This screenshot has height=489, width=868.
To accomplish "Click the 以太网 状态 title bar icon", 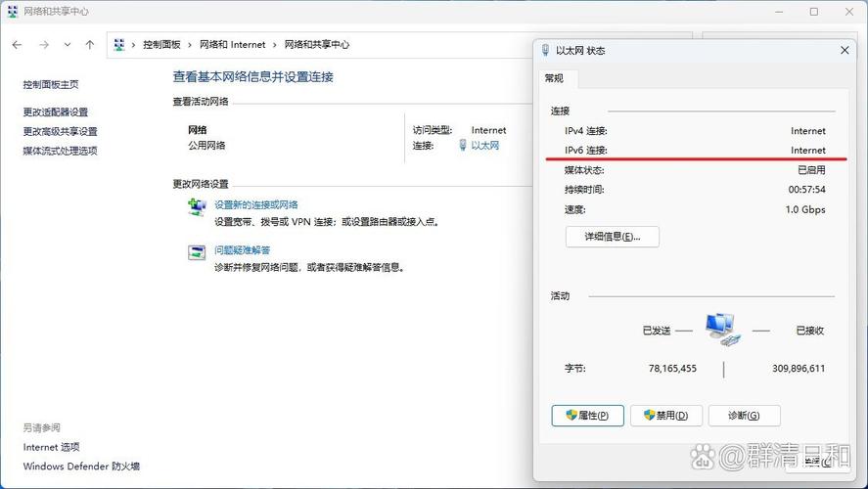I will tap(546, 50).
